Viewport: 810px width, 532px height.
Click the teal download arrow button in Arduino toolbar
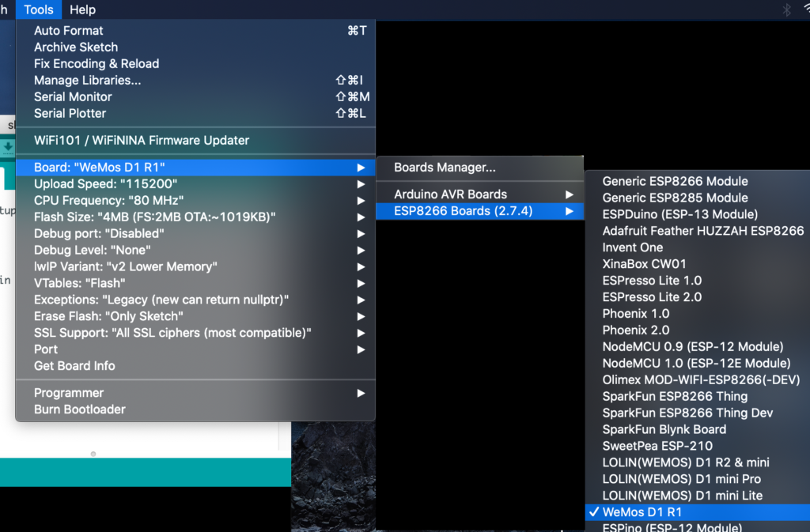tap(8, 147)
